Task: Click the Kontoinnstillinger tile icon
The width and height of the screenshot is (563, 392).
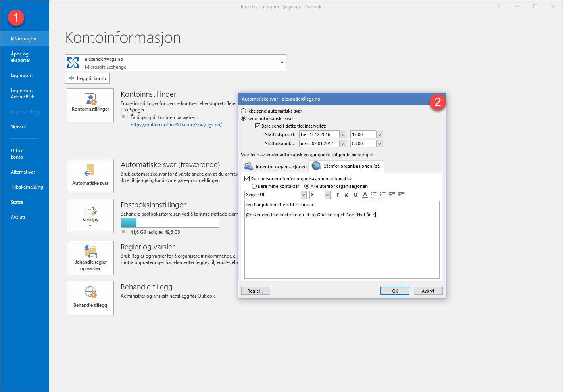Action: click(90, 99)
